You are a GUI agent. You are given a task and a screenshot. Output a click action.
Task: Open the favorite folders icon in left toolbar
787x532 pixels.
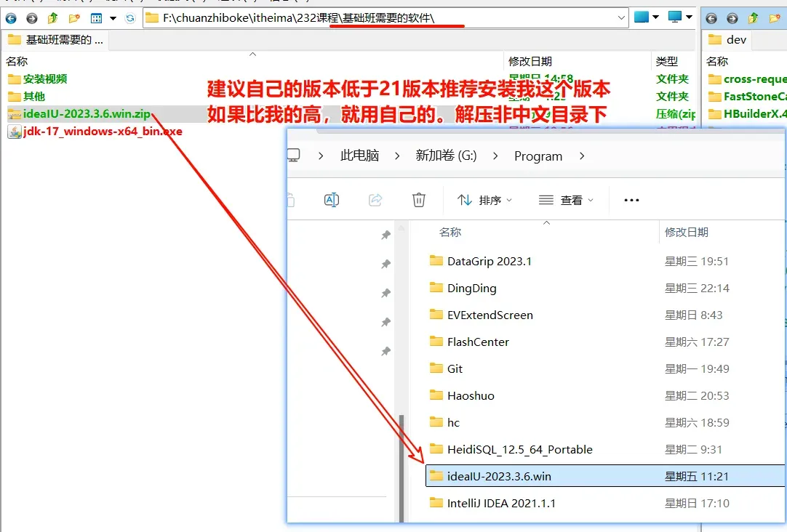pos(74,19)
